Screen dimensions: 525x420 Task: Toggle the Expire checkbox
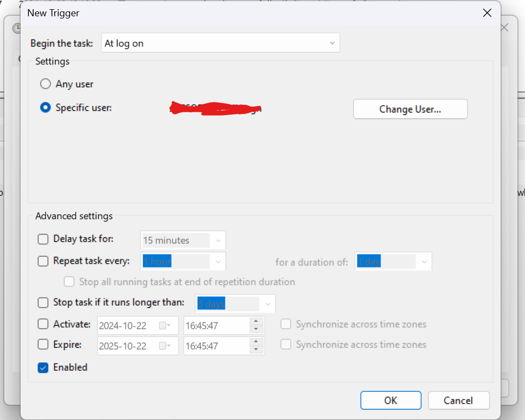[x=43, y=345]
